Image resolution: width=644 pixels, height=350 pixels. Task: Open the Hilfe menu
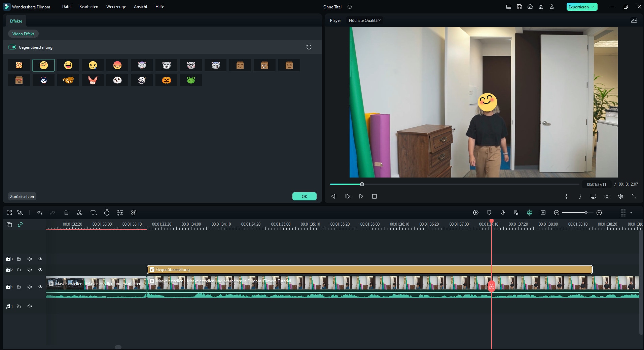tap(160, 7)
